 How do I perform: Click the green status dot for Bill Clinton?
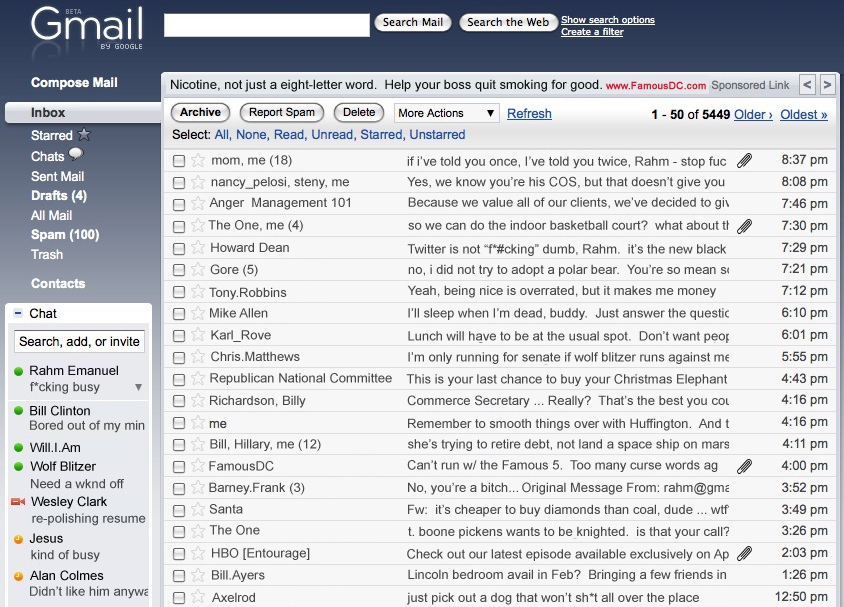(x=18, y=411)
